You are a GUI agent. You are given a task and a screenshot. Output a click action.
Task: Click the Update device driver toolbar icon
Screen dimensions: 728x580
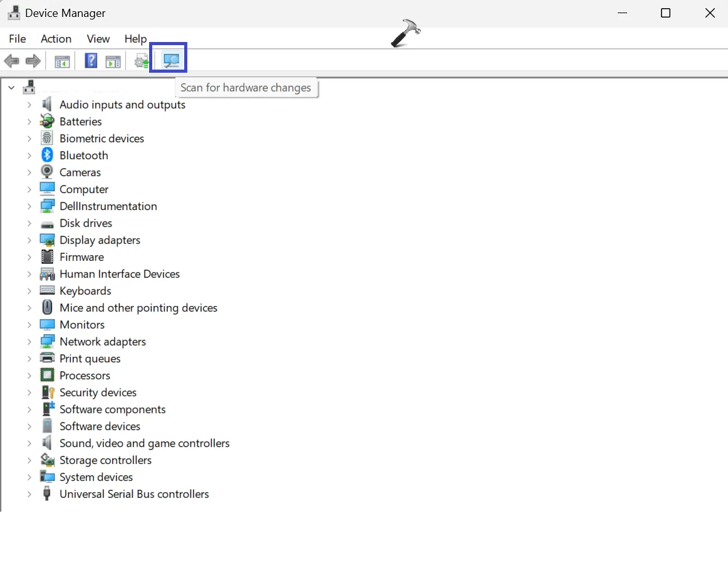[142, 61]
